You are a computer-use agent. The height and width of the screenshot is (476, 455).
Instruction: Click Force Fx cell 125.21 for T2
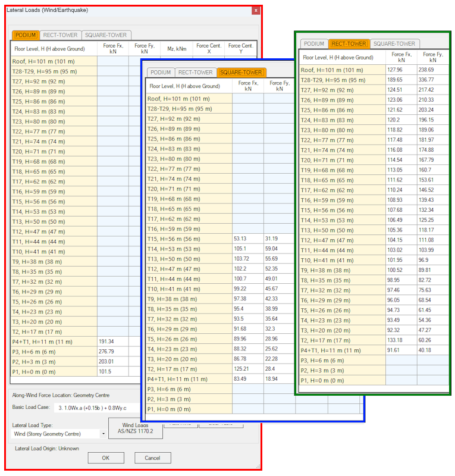point(248,369)
